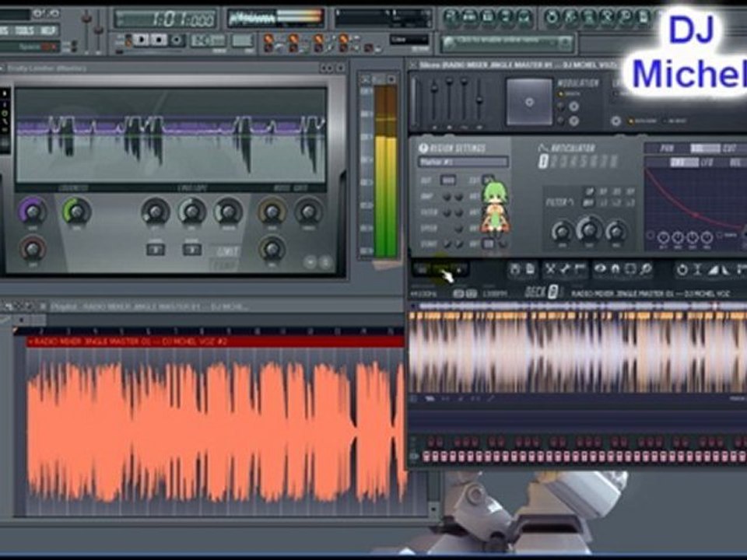Open the TOOLS menu

tap(24, 31)
